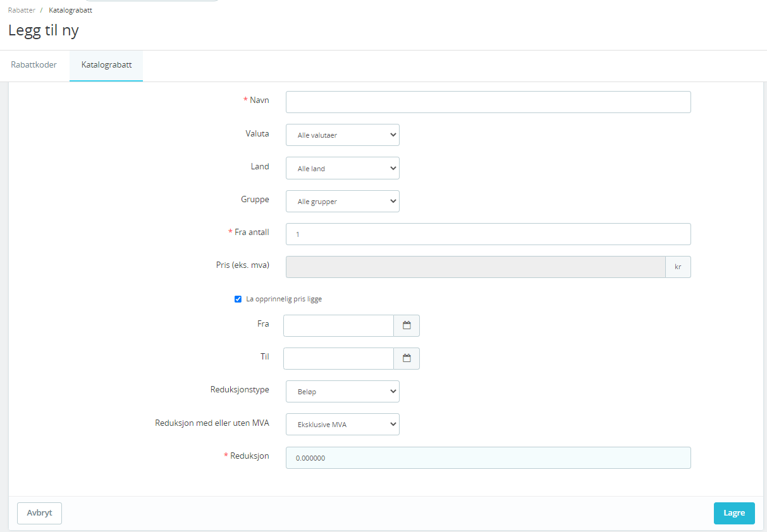Save the form with Lagre
767x532 pixels.
click(734, 513)
